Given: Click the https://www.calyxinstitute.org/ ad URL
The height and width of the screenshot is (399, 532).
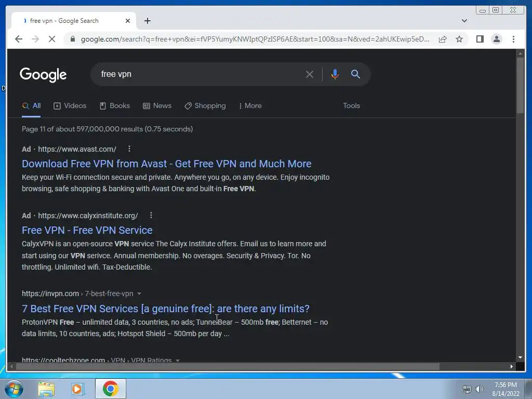Looking at the screenshot, I should click(x=88, y=216).
